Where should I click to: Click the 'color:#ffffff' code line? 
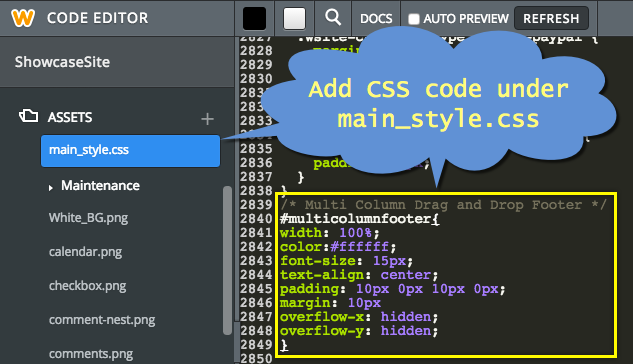tap(338, 247)
